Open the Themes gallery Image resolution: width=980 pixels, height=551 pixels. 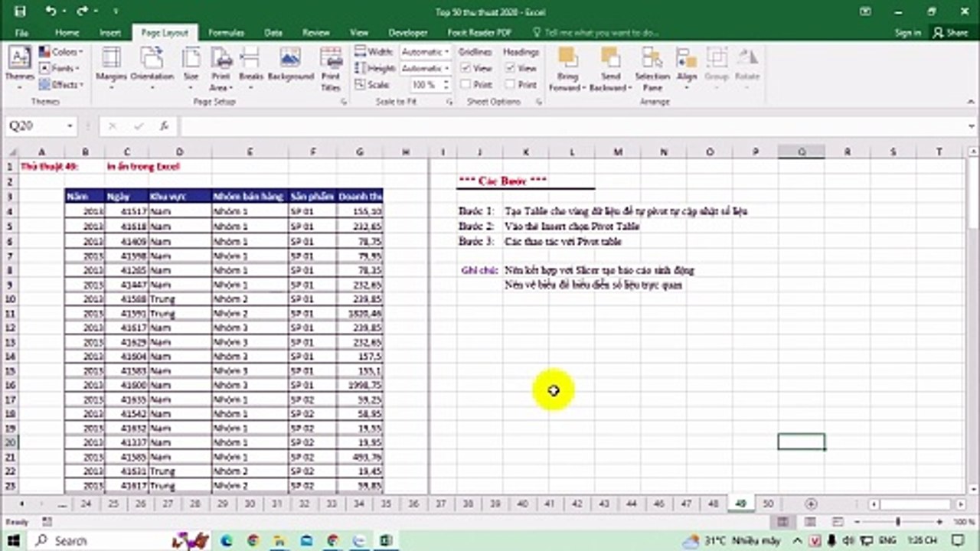click(19, 67)
